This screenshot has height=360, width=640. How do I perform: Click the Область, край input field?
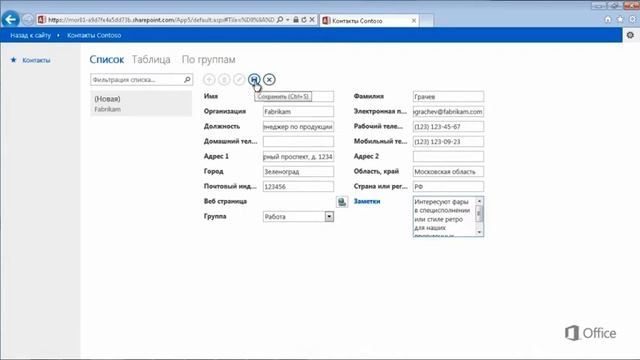448,171
